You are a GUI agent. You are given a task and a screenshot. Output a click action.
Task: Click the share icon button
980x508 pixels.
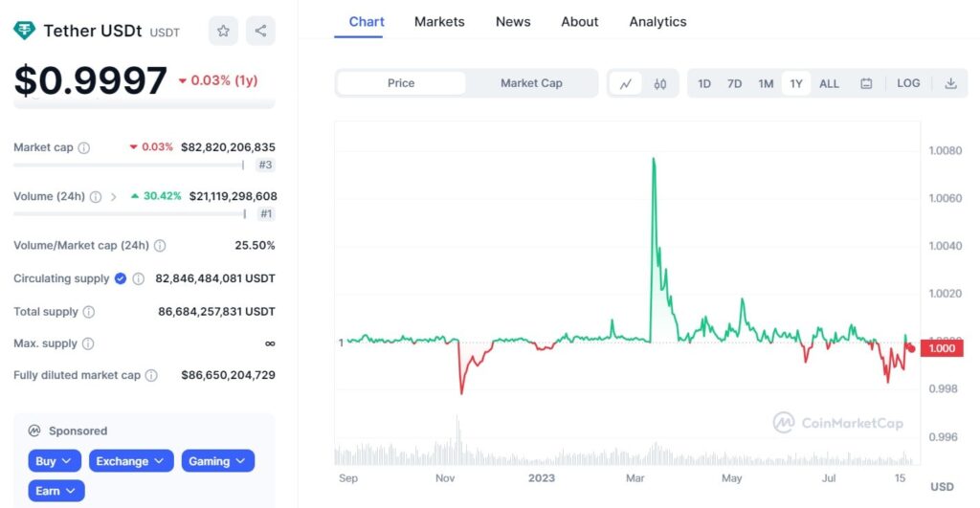coord(260,31)
